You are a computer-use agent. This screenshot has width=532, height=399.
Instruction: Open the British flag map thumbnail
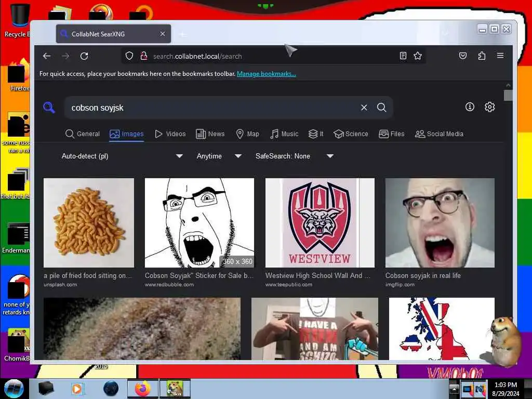pos(442,328)
